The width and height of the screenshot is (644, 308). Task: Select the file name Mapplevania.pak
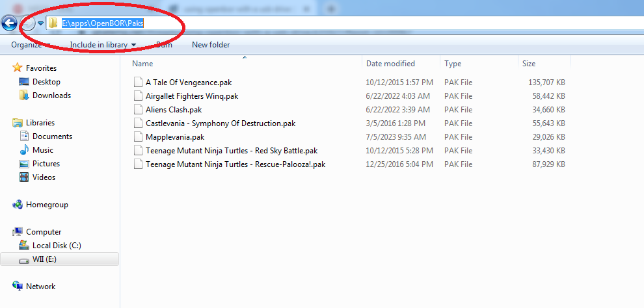[175, 137]
